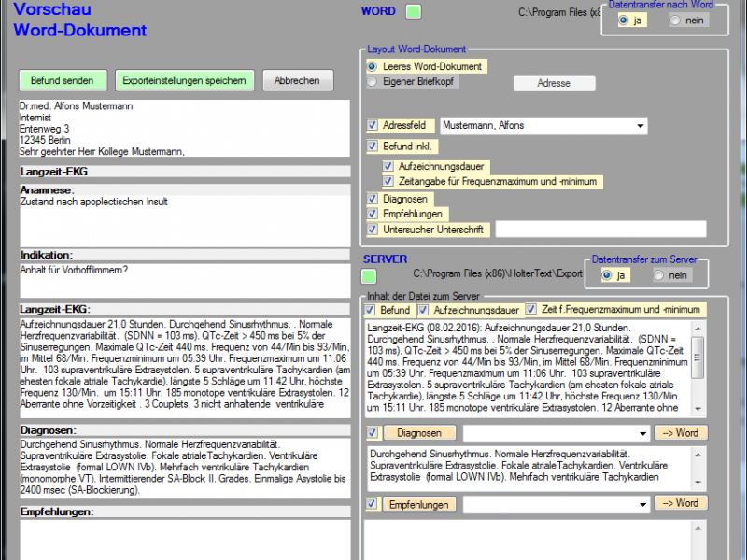The width and height of the screenshot is (747, 560).
Task: Toggle checkbox beside server Diagnosen button
Action: (x=373, y=433)
